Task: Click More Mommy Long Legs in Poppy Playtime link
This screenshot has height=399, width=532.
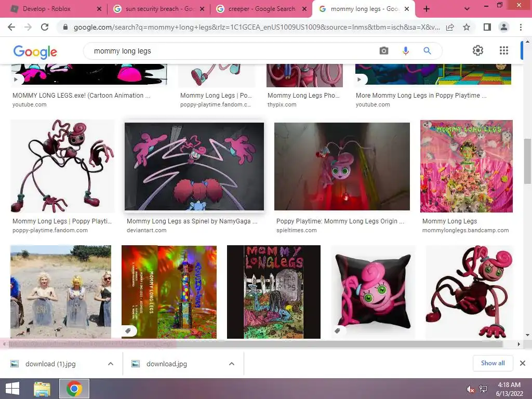Action: click(x=421, y=96)
